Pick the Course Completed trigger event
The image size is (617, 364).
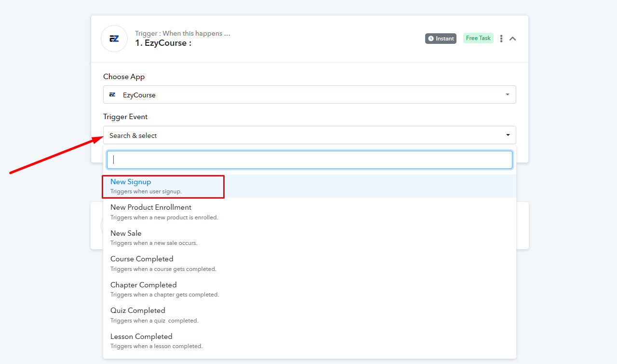pyautogui.click(x=309, y=263)
